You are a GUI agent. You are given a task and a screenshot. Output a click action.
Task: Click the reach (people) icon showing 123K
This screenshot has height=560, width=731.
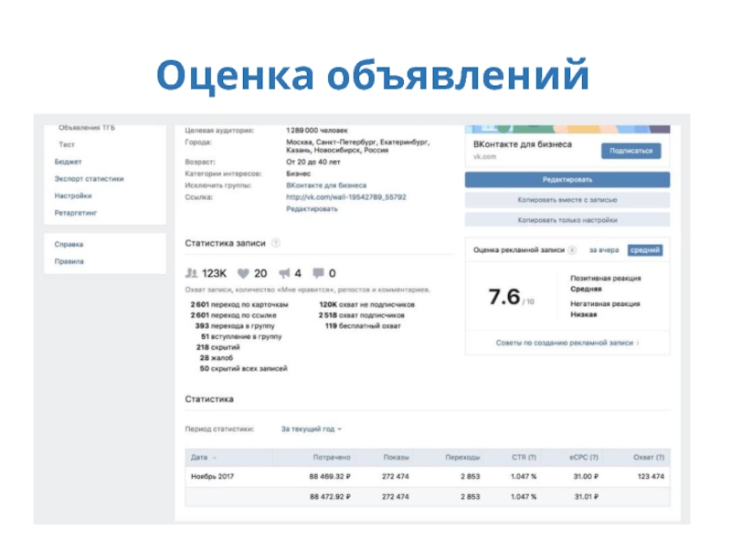(192, 273)
